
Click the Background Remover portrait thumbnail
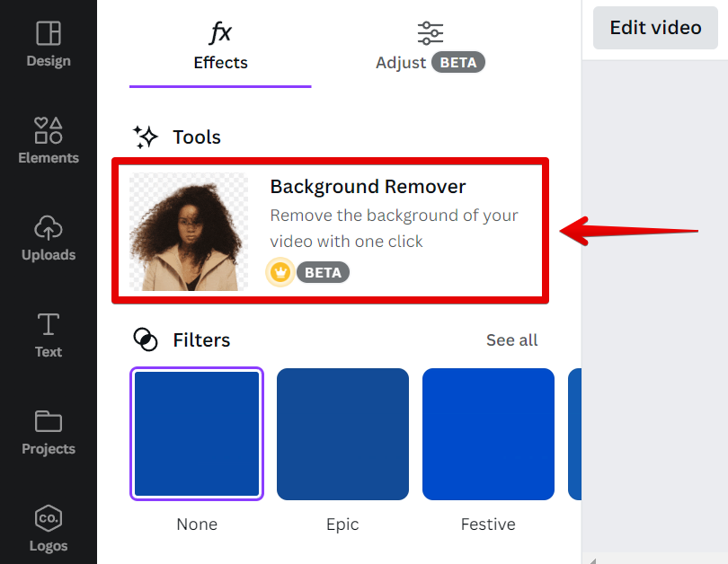188,230
